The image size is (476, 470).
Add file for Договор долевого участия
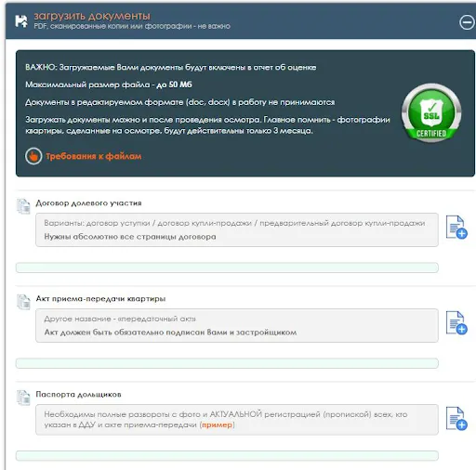tap(456, 228)
